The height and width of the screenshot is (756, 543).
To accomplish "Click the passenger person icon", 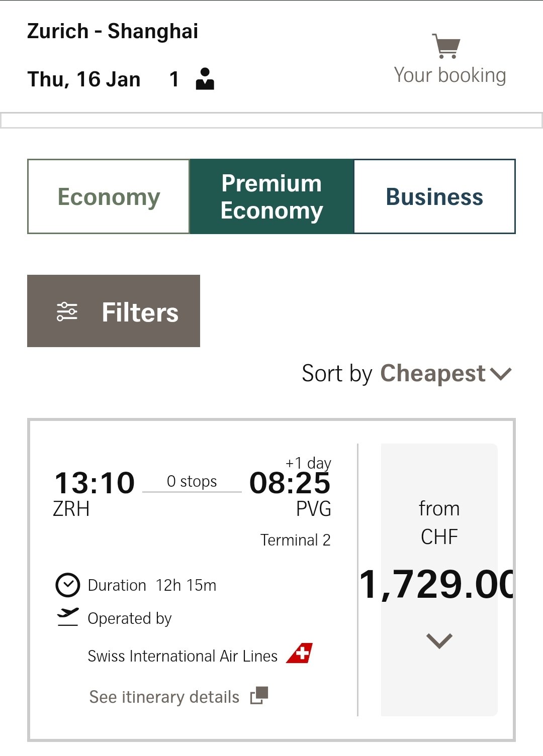I will tap(205, 79).
